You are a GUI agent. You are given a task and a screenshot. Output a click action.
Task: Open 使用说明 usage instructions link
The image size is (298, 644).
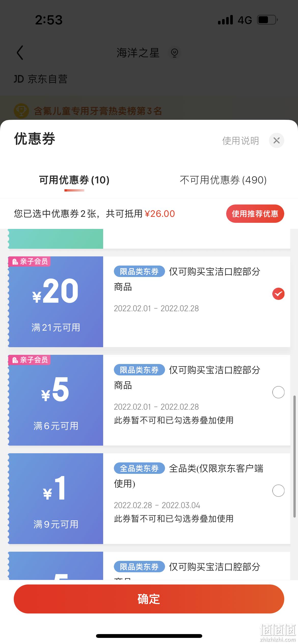coord(240,141)
